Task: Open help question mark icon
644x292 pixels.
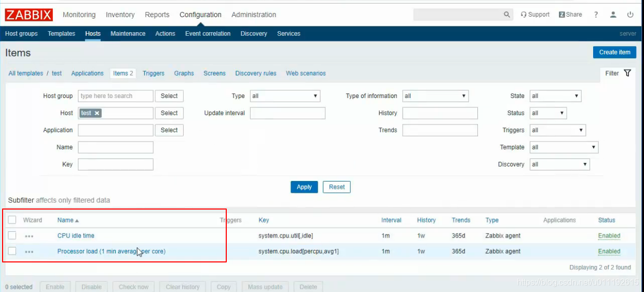Action: (x=596, y=15)
